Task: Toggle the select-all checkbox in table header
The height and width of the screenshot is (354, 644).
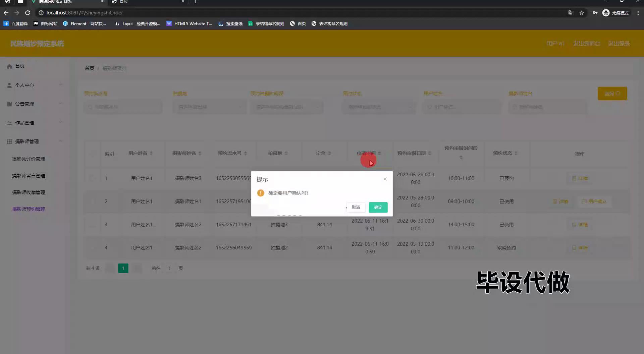Action: [92, 154]
